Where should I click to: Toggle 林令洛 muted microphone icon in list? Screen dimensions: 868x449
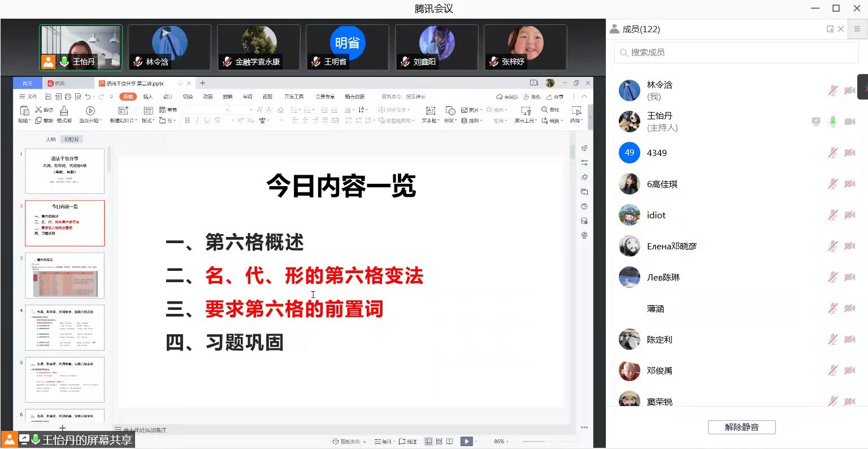(832, 90)
